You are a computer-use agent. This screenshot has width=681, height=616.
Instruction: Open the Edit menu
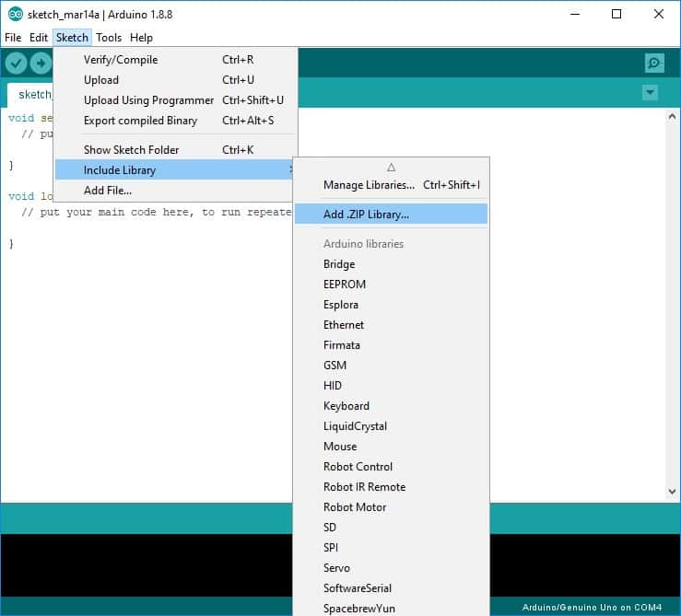coord(38,38)
